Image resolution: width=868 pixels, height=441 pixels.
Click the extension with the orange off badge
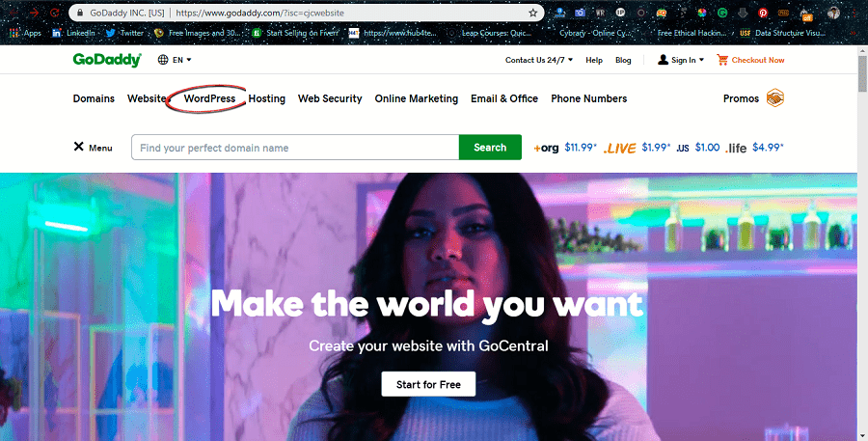(805, 14)
